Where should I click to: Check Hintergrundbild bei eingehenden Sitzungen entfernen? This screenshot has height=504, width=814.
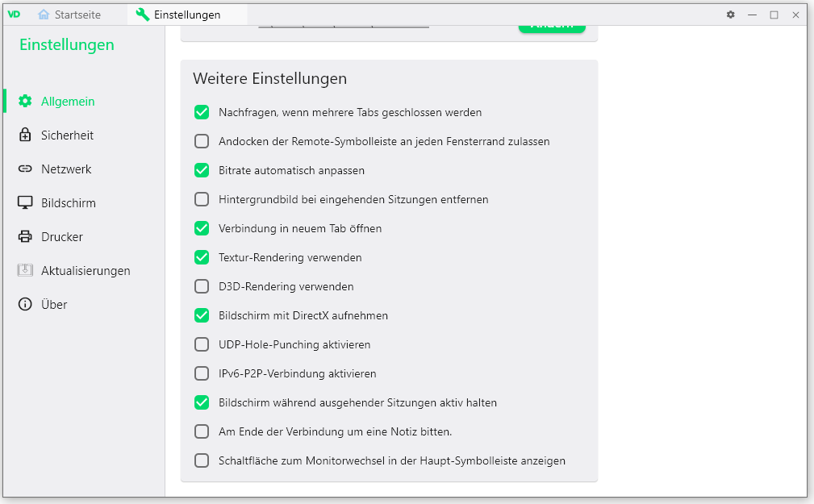[202, 199]
